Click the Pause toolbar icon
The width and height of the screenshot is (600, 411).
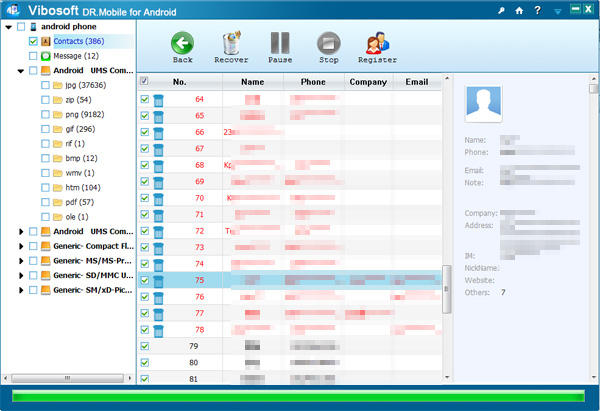[280, 43]
